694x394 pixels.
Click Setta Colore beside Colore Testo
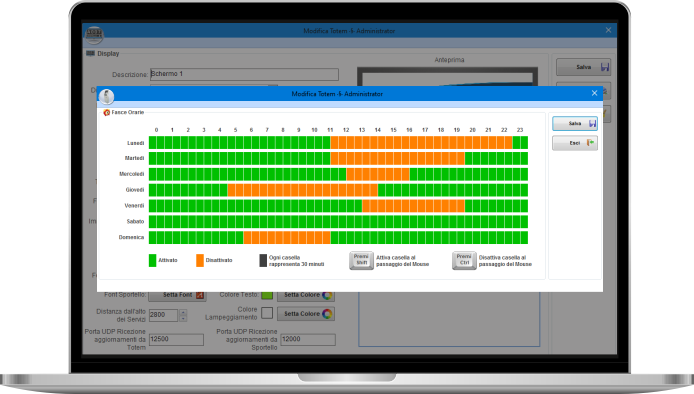pyautogui.click(x=306, y=295)
